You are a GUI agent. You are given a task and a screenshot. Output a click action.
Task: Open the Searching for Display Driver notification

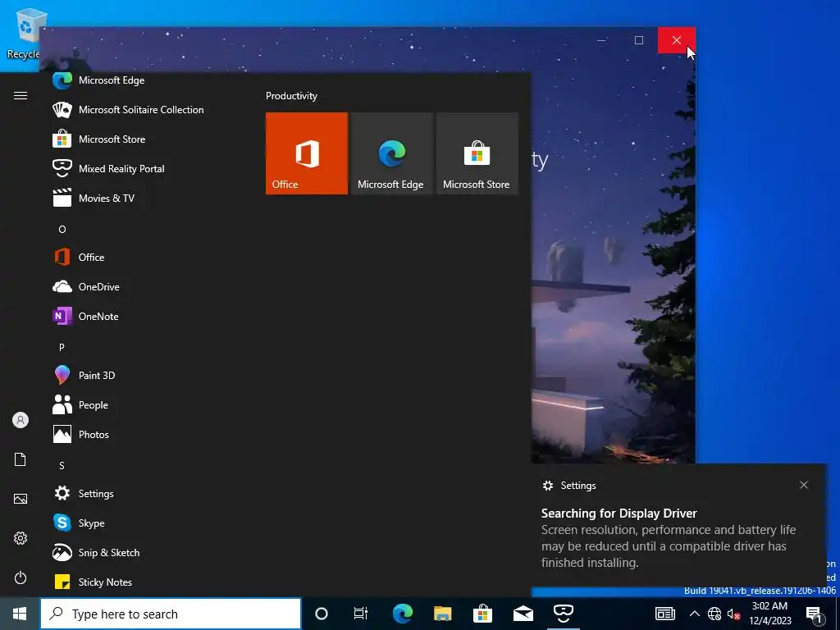678,525
